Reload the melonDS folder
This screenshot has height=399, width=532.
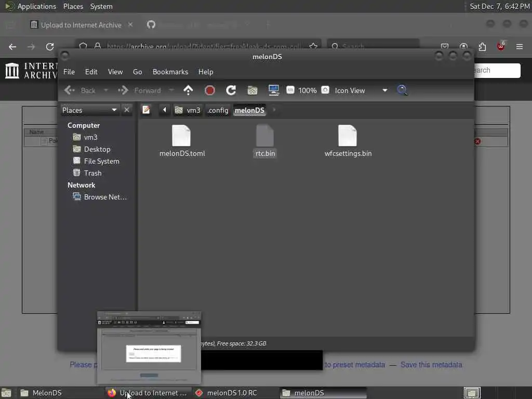click(x=231, y=90)
